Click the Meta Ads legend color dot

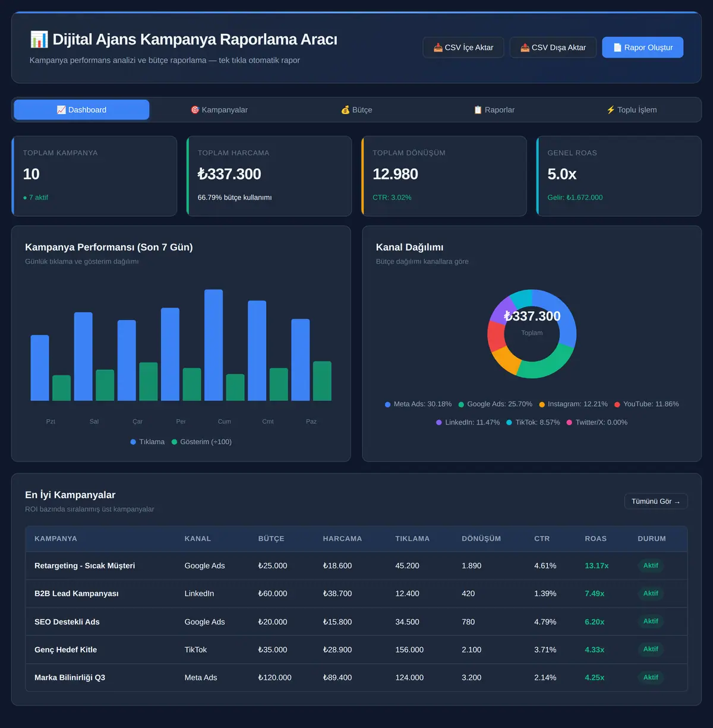coord(388,404)
